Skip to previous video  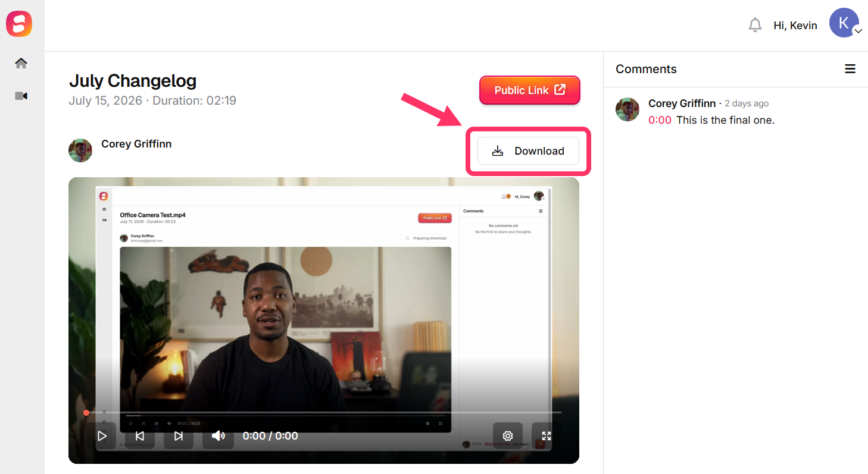click(140, 436)
